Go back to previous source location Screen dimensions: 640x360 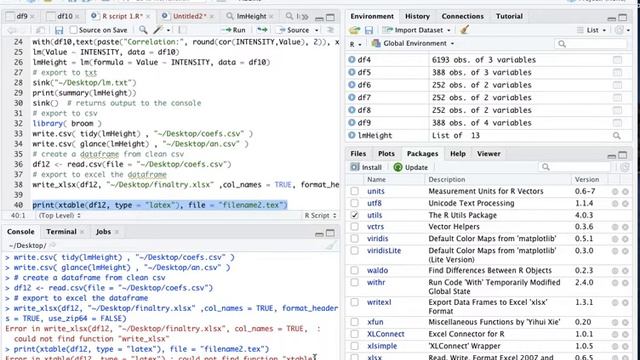[12, 30]
